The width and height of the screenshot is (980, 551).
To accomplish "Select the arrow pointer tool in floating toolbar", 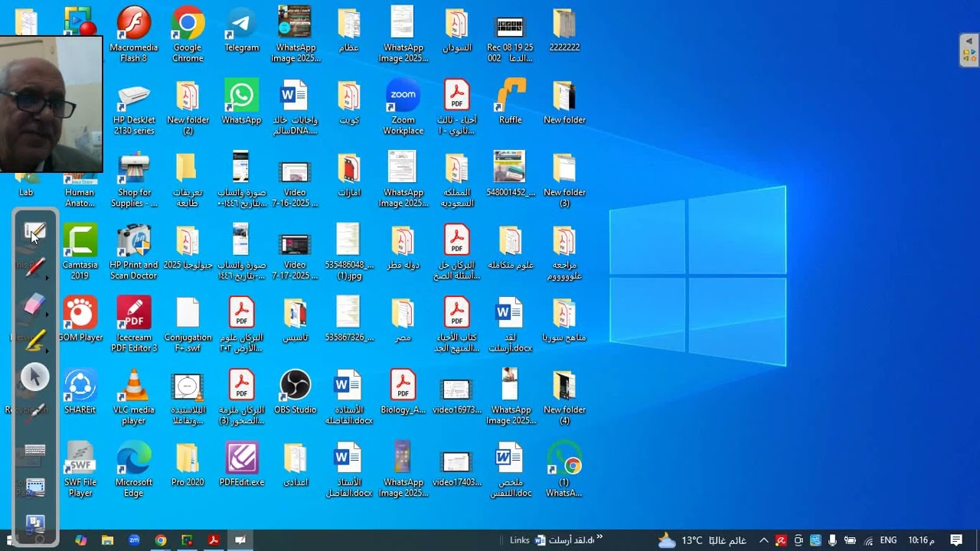I will point(34,377).
